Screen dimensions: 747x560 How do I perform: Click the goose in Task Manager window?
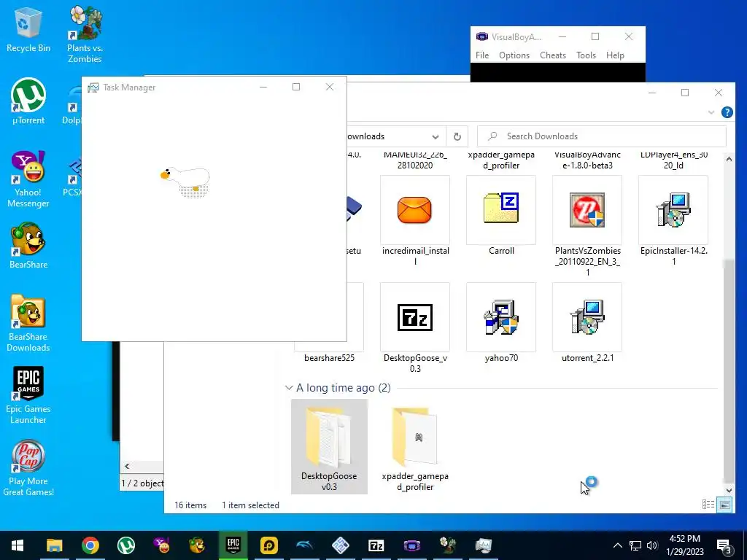[x=185, y=182]
